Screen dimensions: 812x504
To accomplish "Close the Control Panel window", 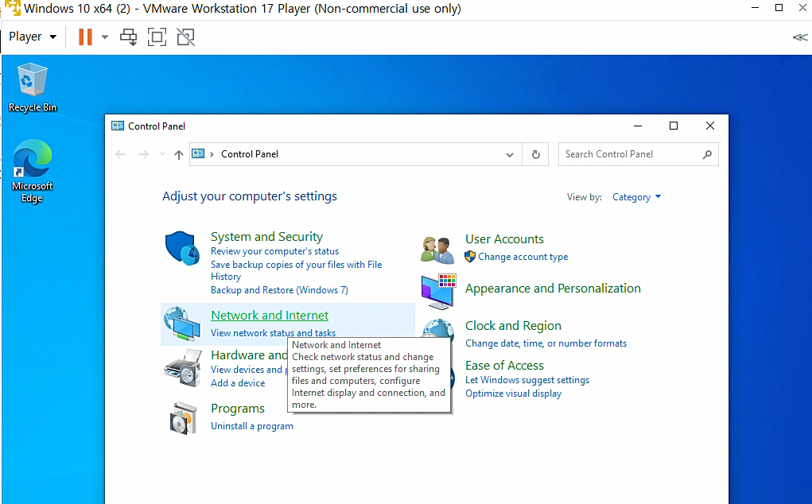I will tap(710, 126).
